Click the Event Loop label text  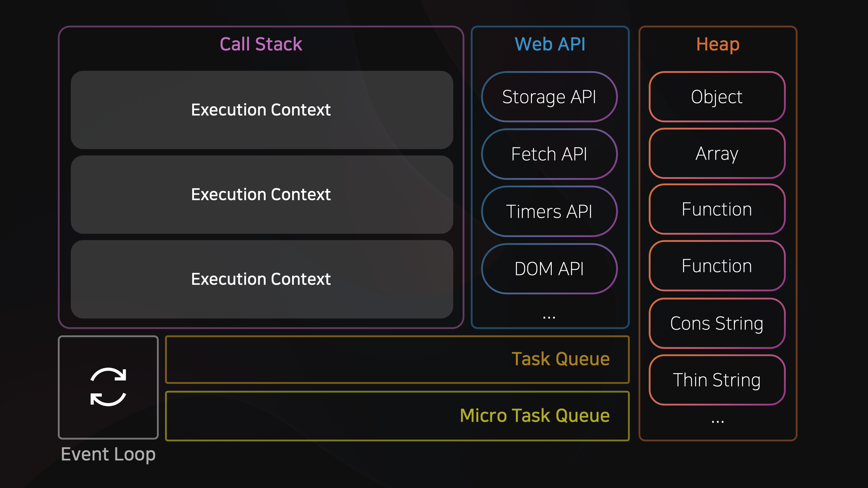click(x=108, y=454)
